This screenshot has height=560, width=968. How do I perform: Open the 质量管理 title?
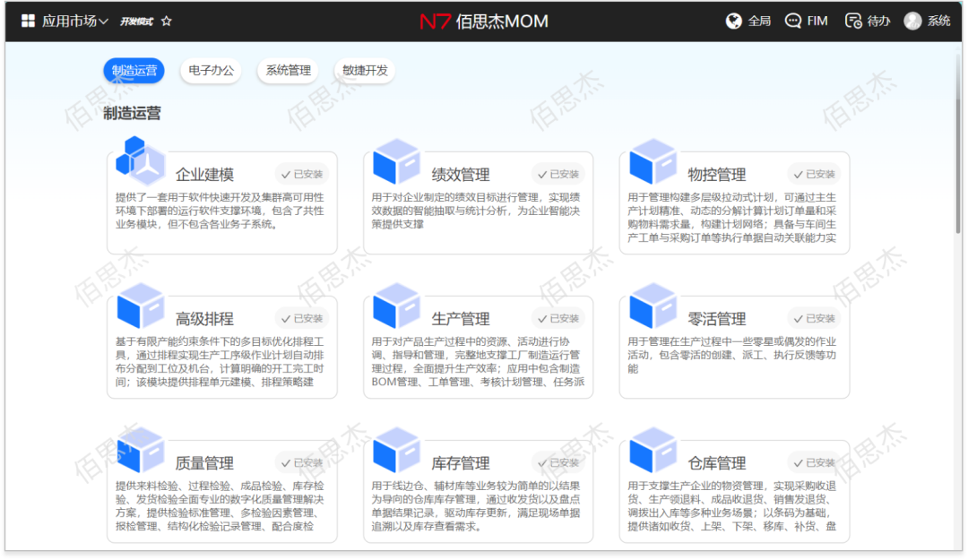click(x=204, y=463)
